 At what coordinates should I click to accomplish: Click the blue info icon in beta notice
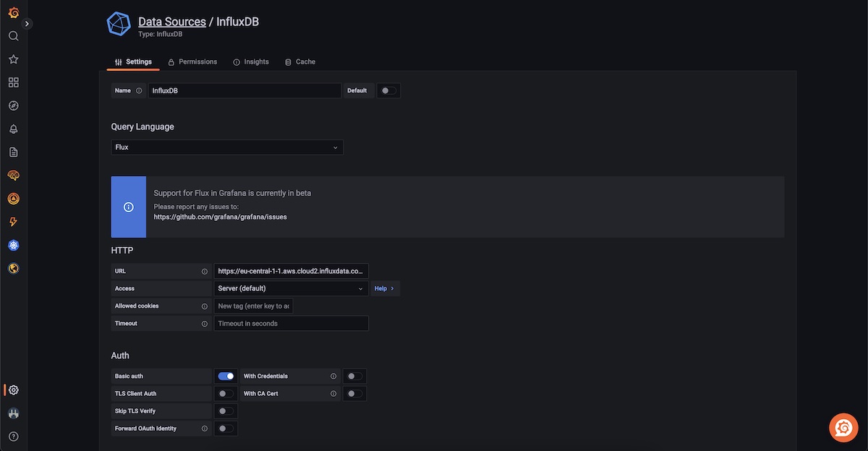[129, 207]
